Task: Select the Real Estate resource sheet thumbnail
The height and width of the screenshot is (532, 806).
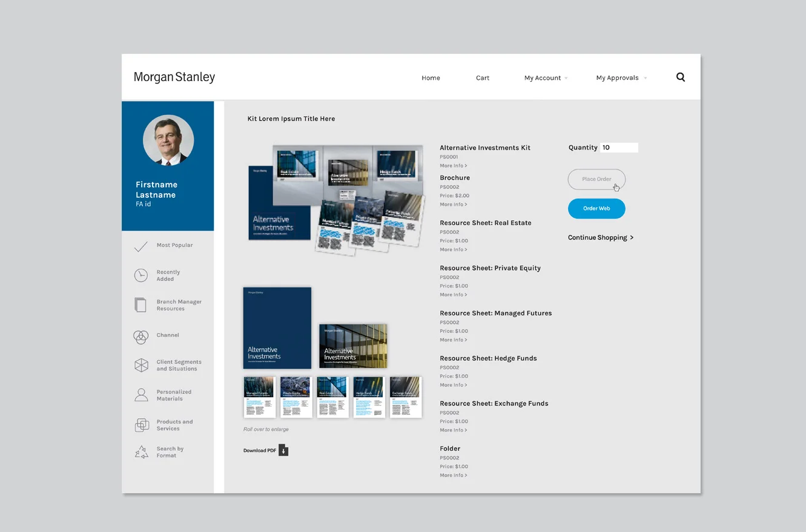Action: (x=333, y=397)
